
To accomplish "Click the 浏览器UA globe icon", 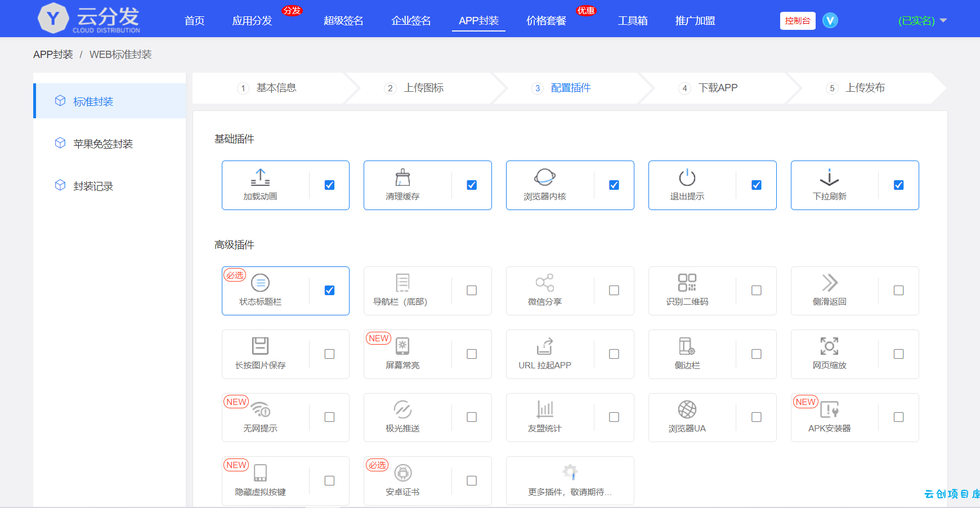I will [x=687, y=409].
